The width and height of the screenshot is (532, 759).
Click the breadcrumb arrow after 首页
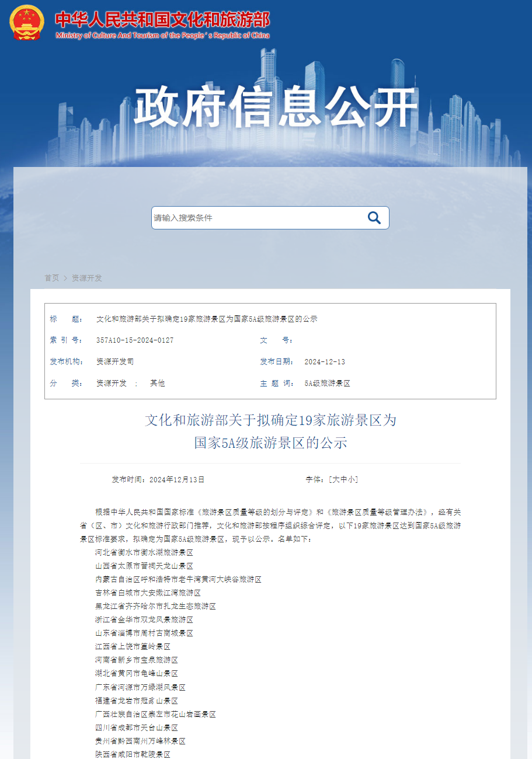click(65, 278)
